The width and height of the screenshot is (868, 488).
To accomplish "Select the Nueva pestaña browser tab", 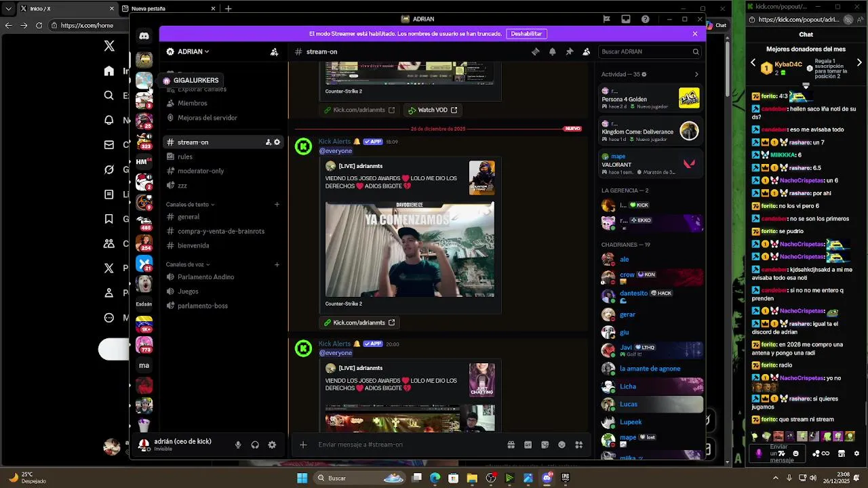I will [x=170, y=9].
